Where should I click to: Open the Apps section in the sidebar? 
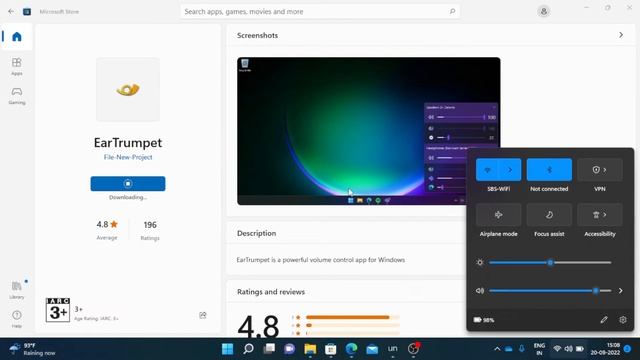[17, 67]
